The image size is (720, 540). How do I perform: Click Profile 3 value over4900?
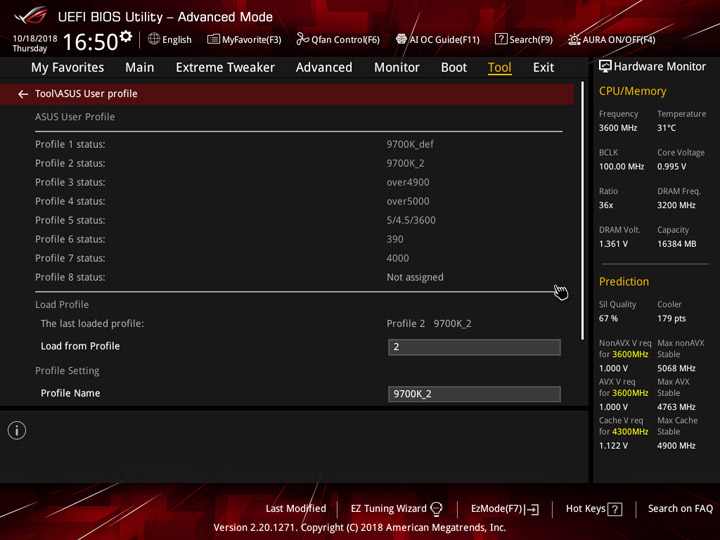point(408,182)
